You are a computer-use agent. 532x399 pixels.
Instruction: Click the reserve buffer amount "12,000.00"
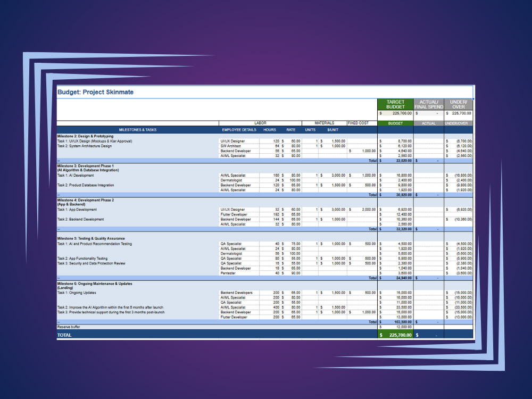(404, 327)
